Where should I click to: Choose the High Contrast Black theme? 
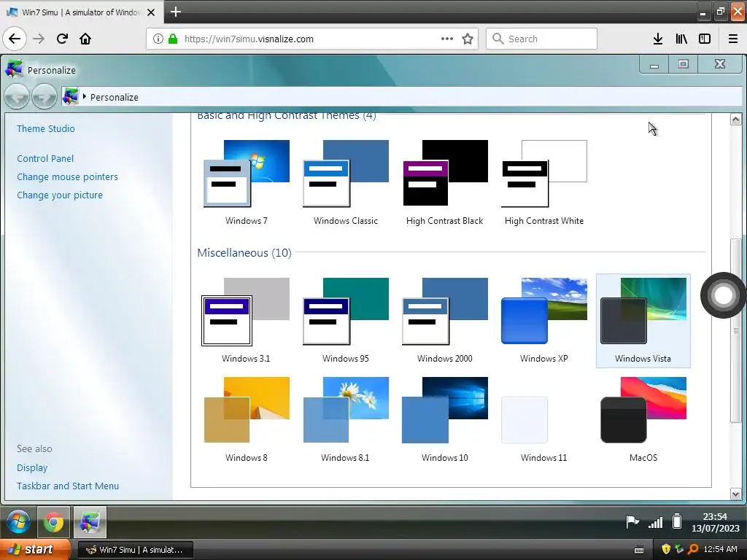point(445,182)
